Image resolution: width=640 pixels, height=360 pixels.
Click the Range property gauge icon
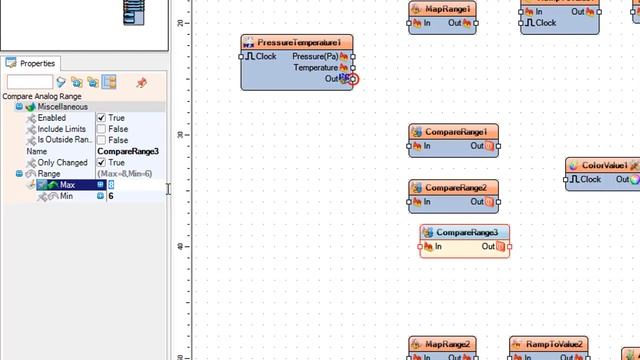[31, 174]
